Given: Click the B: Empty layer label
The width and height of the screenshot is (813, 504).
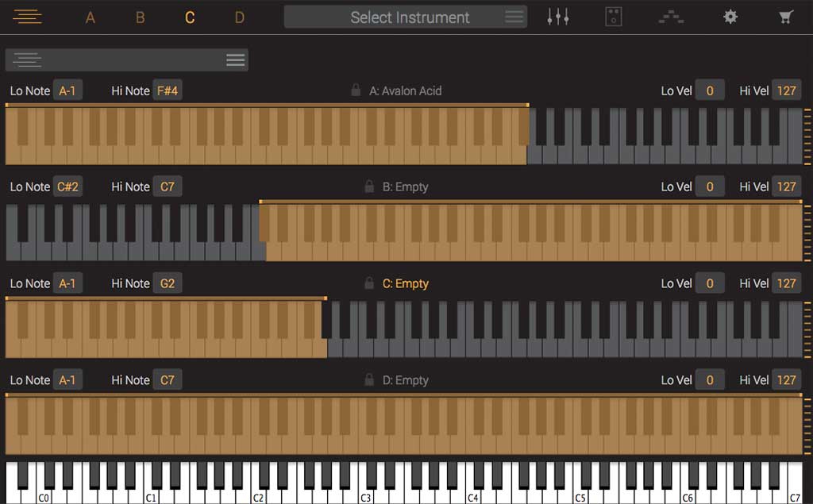Looking at the screenshot, I should pos(405,187).
